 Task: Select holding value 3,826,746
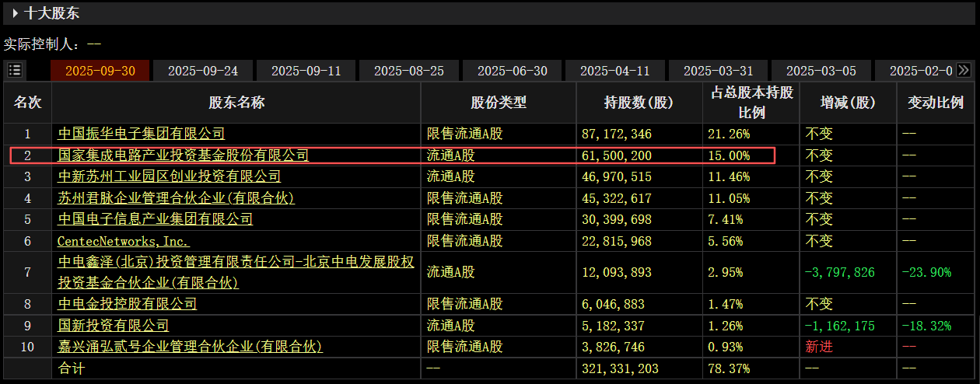coord(613,347)
